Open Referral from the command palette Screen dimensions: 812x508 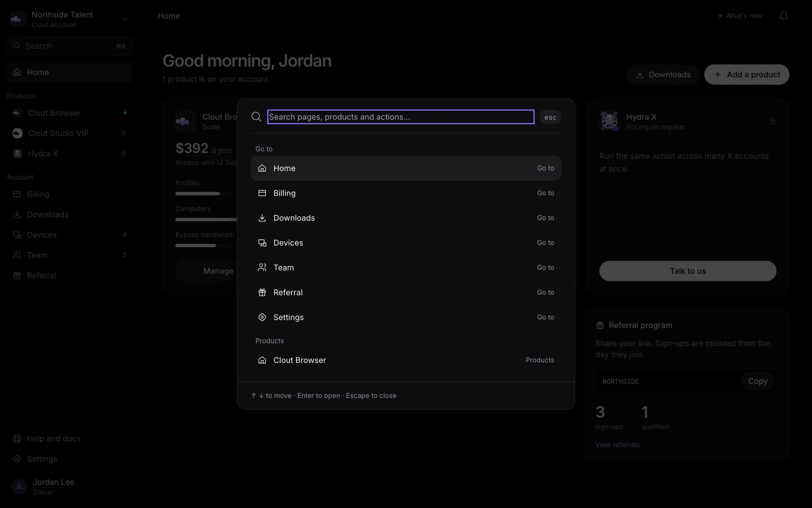coord(406,292)
